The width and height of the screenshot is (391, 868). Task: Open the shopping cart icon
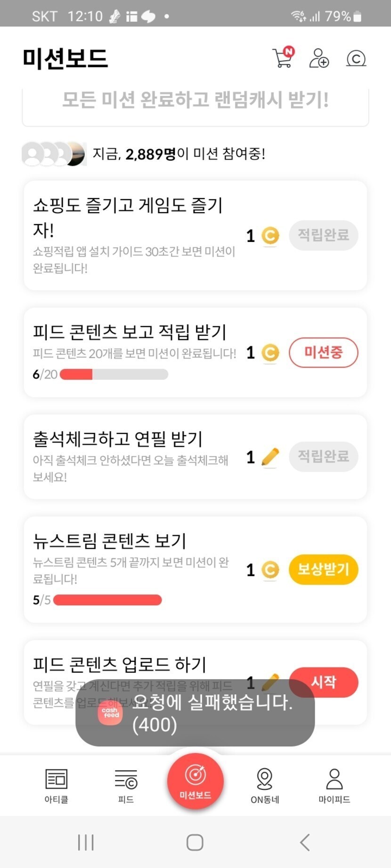(x=283, y=58)
